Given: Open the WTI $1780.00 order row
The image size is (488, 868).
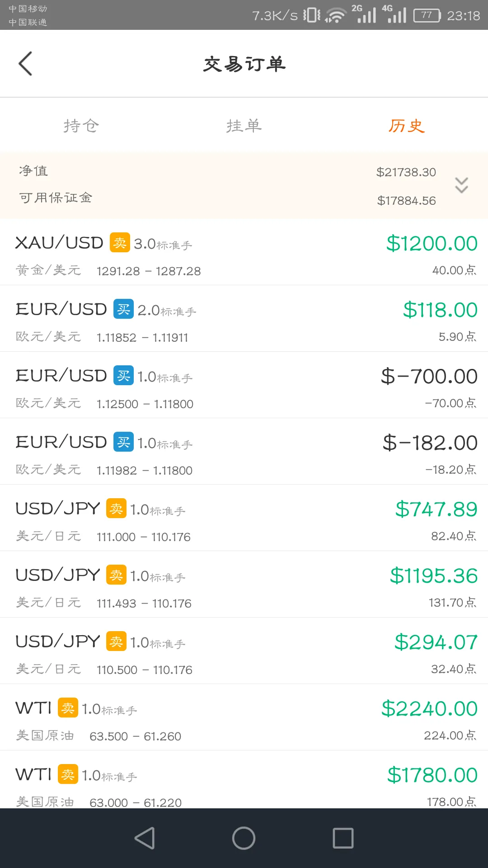Looking at the screenshot, I should click(x=244, y=780).
